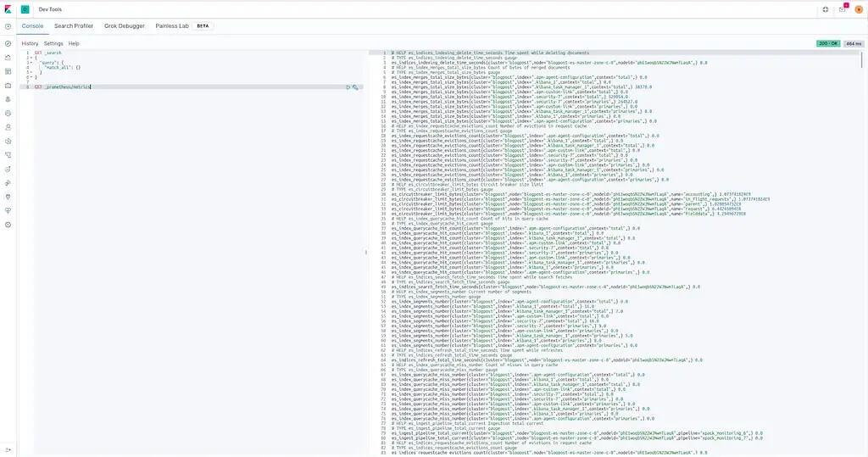
Task: Open the green space selector avatar
Action: pos(25,9)
